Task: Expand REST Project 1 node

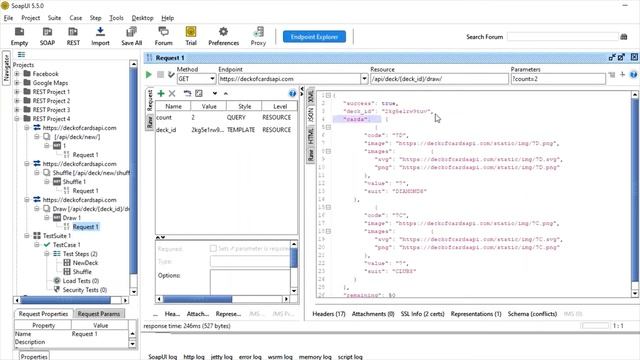Action: pyautogui.click(x=17, y=92)
